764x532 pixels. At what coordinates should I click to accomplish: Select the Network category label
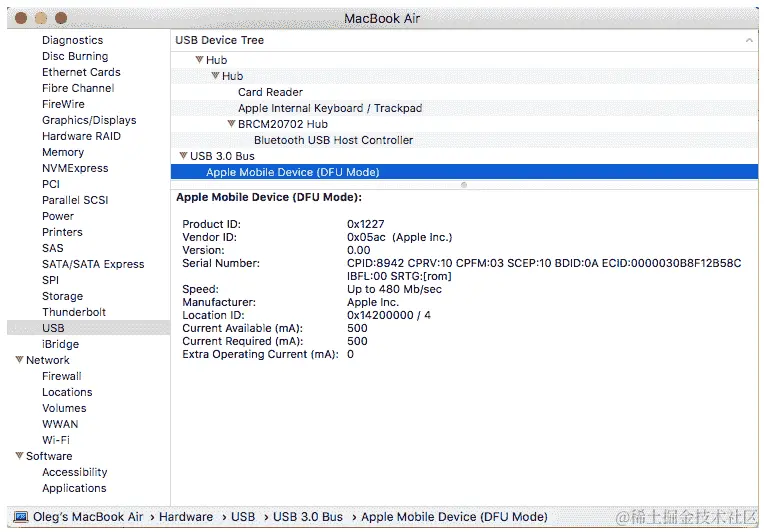coord(48,360)
